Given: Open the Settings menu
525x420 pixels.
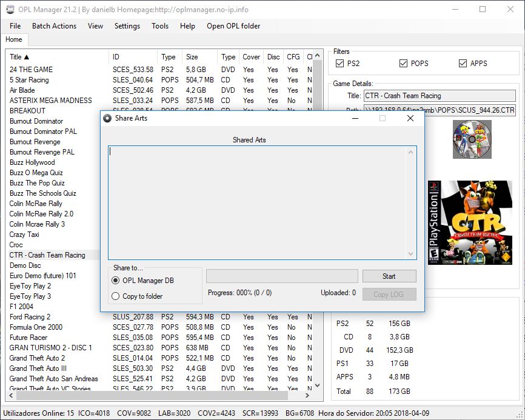Looking at the screenshot, I should pyautogui.click(x=127, y=26).
